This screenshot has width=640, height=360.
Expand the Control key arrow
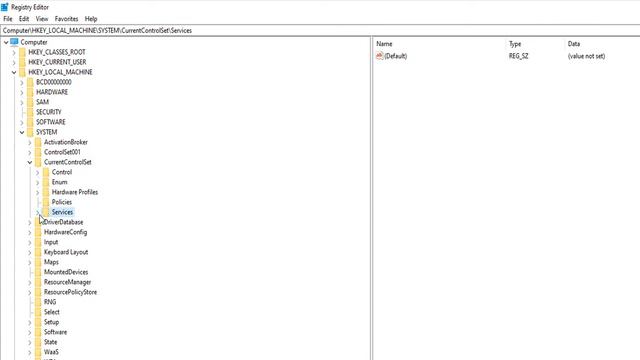pos(38,172)
